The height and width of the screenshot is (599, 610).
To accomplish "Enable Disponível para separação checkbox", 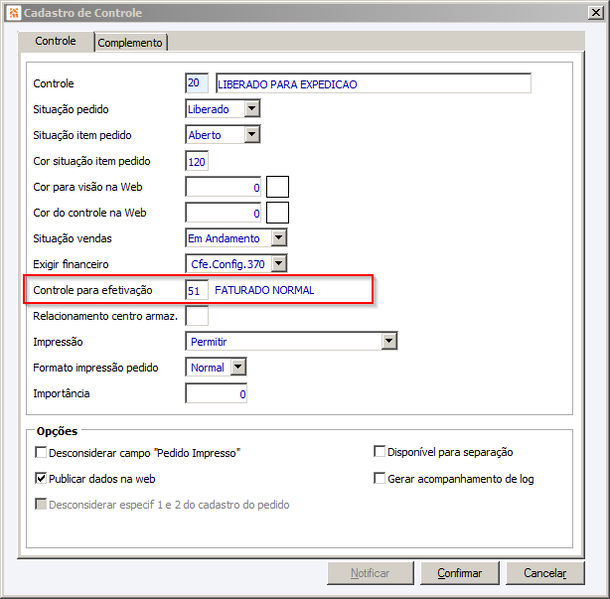I will tap(379, 452).
